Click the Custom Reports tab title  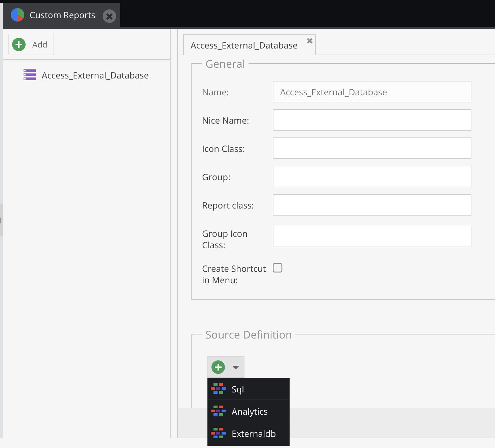pos(63,15)
